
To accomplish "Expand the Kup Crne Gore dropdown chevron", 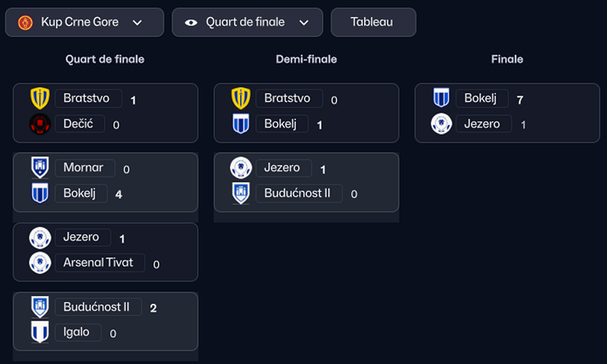I will pos(137,22).
